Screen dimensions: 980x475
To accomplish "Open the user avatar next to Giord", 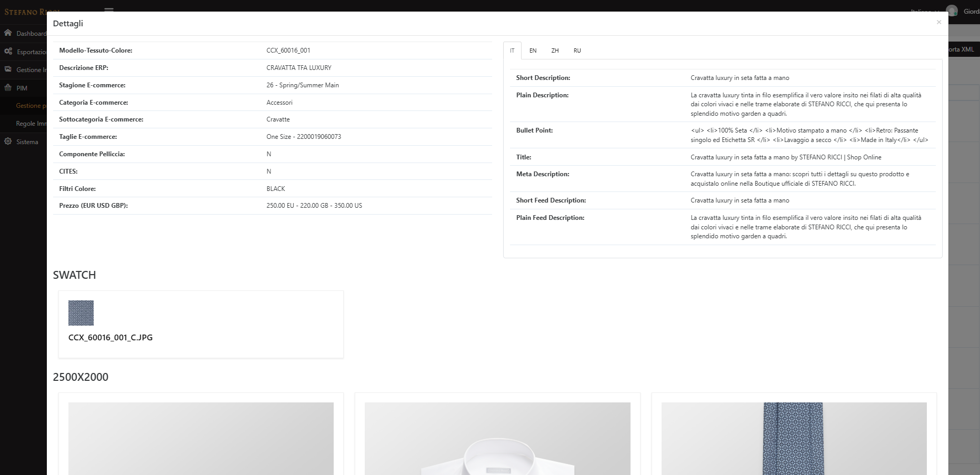I will [x=952, y=11].
